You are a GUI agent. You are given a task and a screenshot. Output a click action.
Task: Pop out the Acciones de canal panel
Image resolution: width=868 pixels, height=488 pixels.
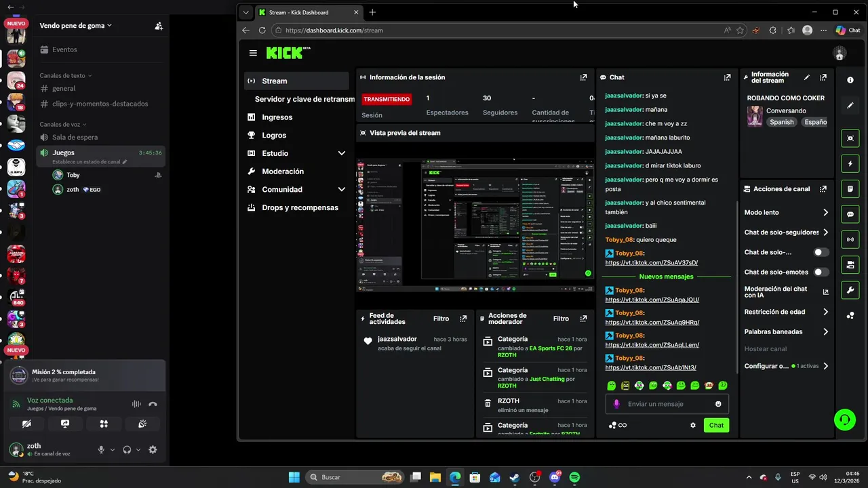pyautogui.click(x=823, y=189)
